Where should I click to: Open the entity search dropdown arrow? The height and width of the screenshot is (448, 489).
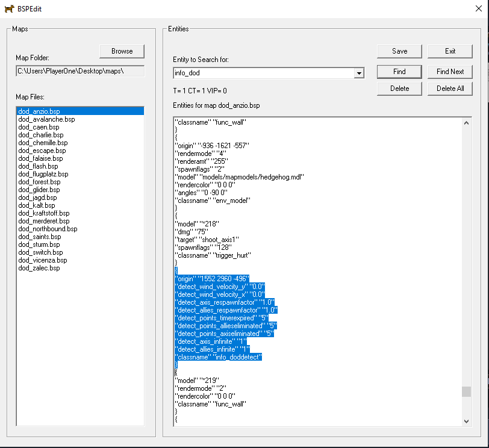[359, 73]
